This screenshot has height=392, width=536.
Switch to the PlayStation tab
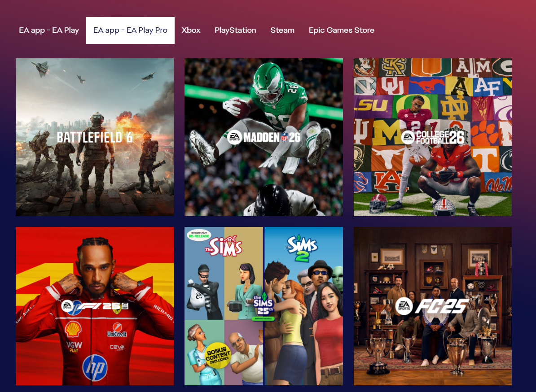click(x=235, y=30)
